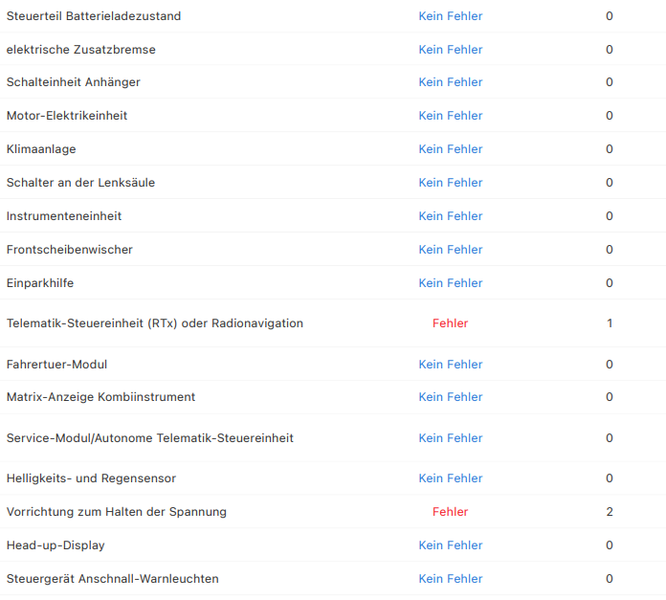Click Helligkeits- und Regensensor 'Kein Fehler' link

pyautogui.click(x=450, y=478)
